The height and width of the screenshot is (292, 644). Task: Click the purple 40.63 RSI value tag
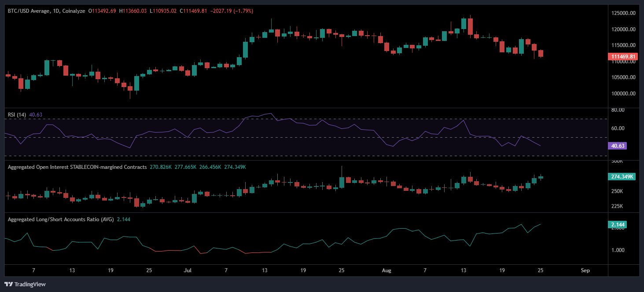[x=616, y=146]
